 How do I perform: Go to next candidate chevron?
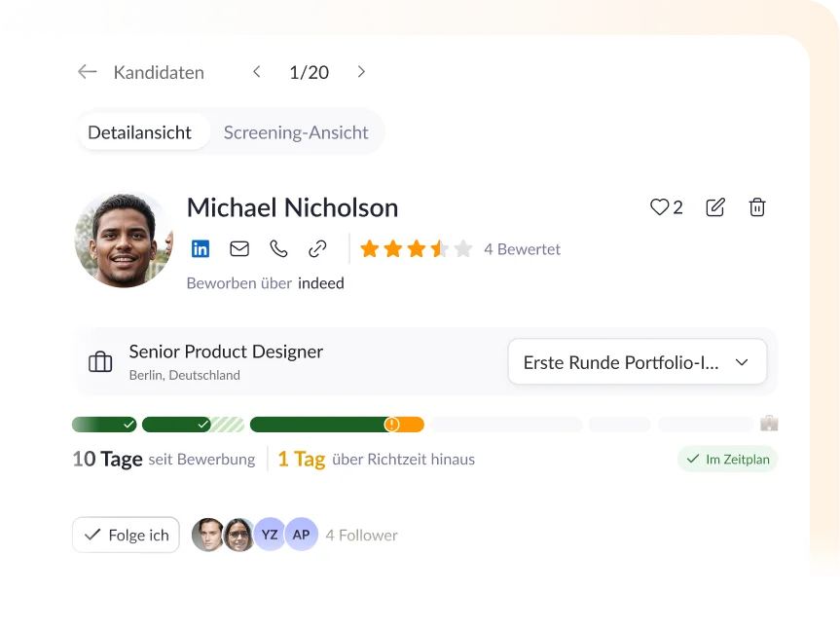[361, 72]
